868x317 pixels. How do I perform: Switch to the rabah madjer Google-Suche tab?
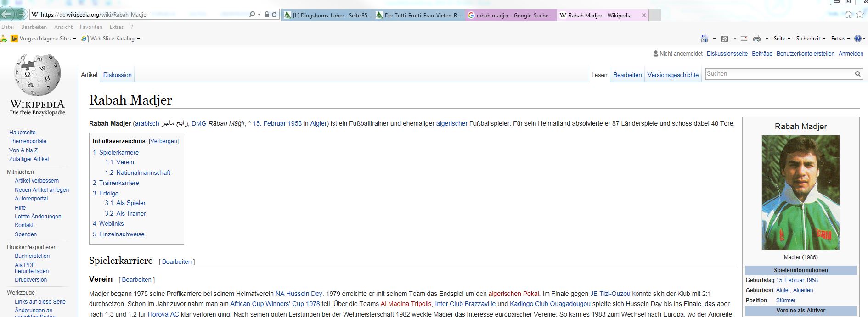tap(512, 15)
